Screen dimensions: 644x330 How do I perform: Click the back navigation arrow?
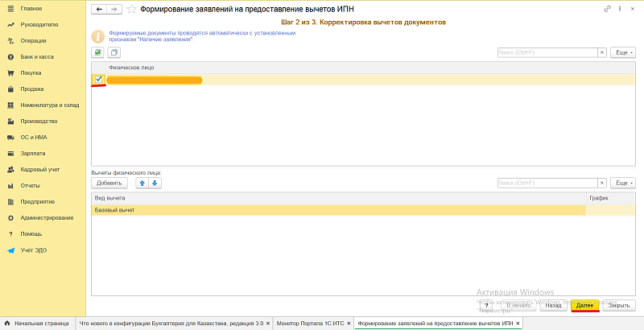[99, 9]
